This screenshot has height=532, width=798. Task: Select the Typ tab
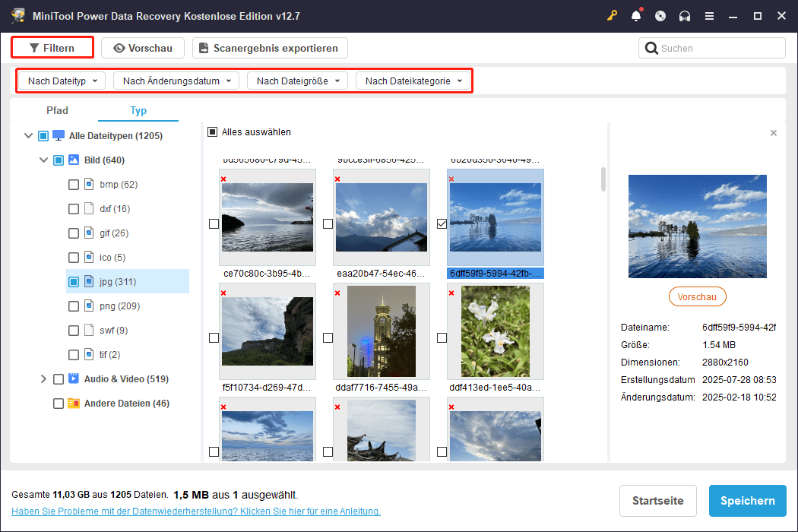[138, 110]
